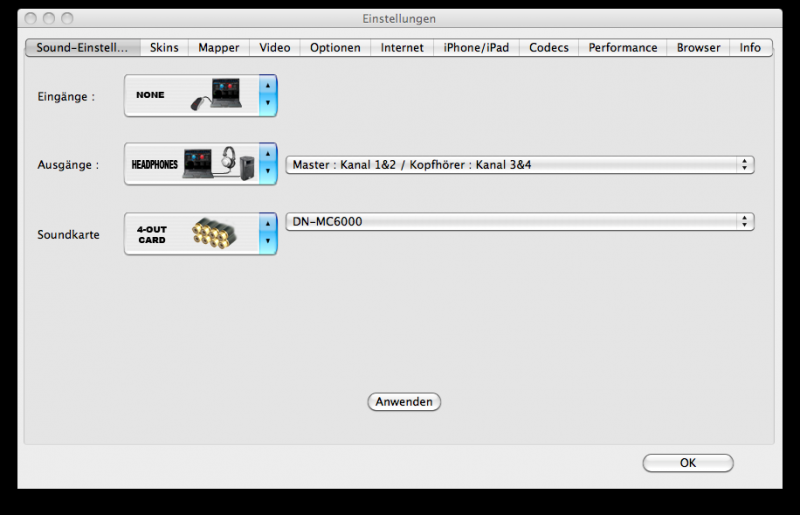The width and height of the screenshot is (800, 515).
Task: Select the Video tab
Action: pos(274,47)
